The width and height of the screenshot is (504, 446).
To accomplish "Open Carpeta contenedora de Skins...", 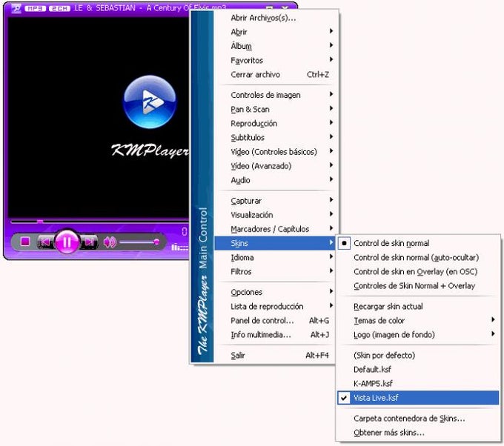I will (x=418, y=418).
